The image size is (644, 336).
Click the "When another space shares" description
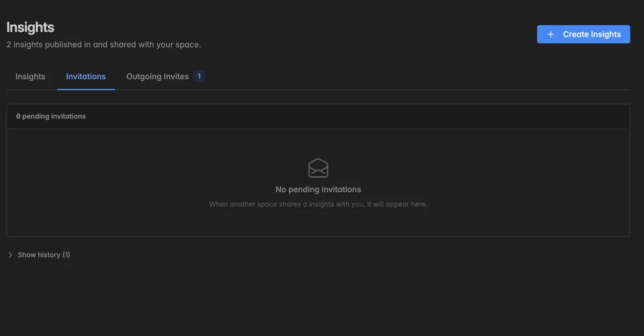coord(255,204)
